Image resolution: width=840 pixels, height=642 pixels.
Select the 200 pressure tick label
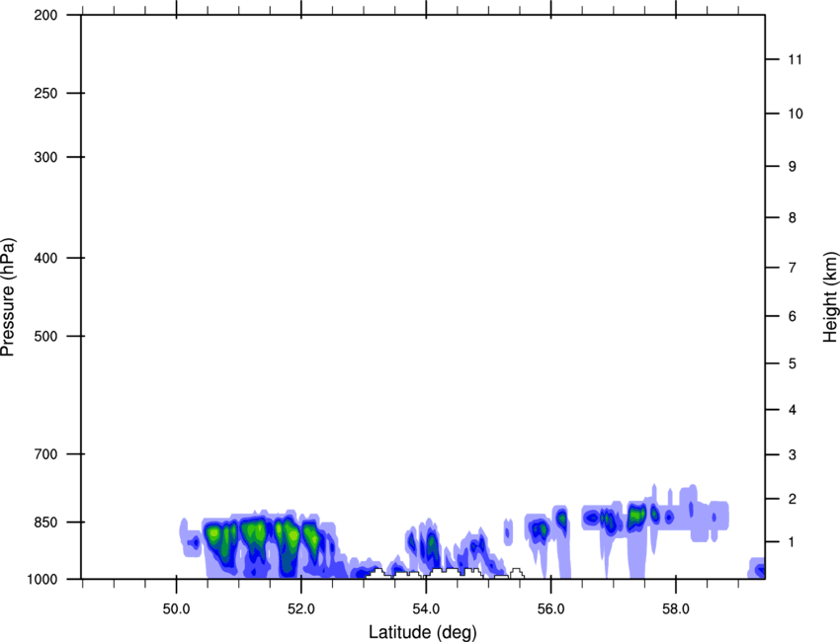(45, 15)
